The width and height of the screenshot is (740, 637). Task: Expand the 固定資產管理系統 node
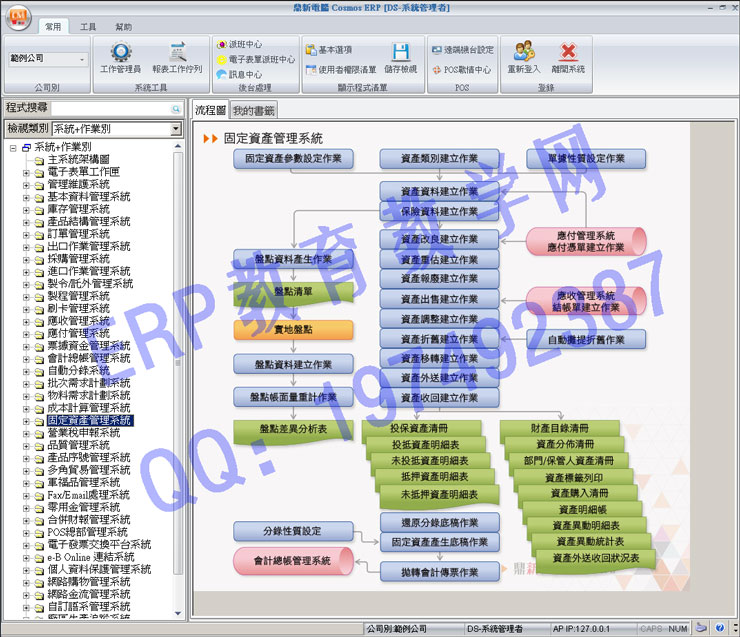tap(26, 421)
